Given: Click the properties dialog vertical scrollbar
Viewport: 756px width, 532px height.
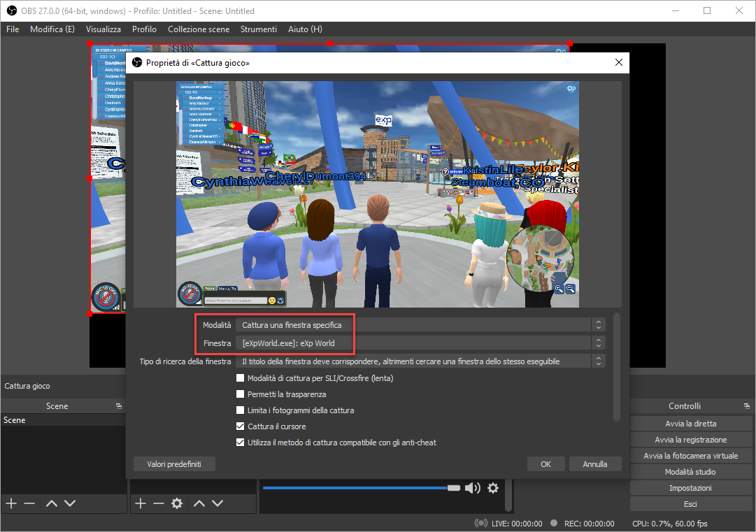Looking at the screenshot, I should click(x=616, y=367).
